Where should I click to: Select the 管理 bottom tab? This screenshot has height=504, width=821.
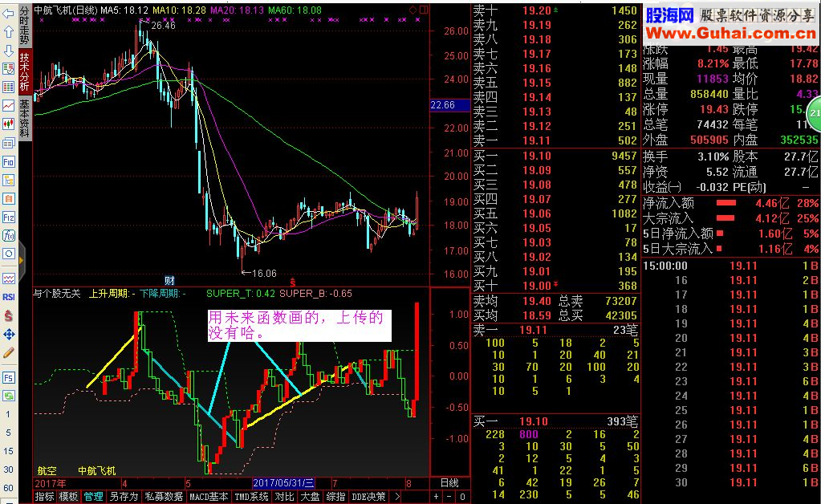[x=94, y=497]
